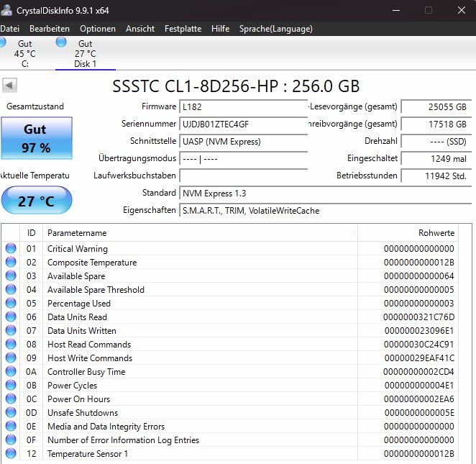Click the Drehzahl value ---- (SSD)
Viewport: 476px width, 464px height.
point(436,142)
